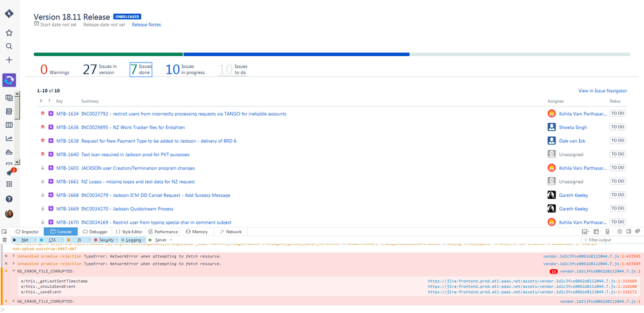The width and height of the screenshot is (644, 313).
Task: Open the Security filter dropdown arrow
Action: click(117, 239)
